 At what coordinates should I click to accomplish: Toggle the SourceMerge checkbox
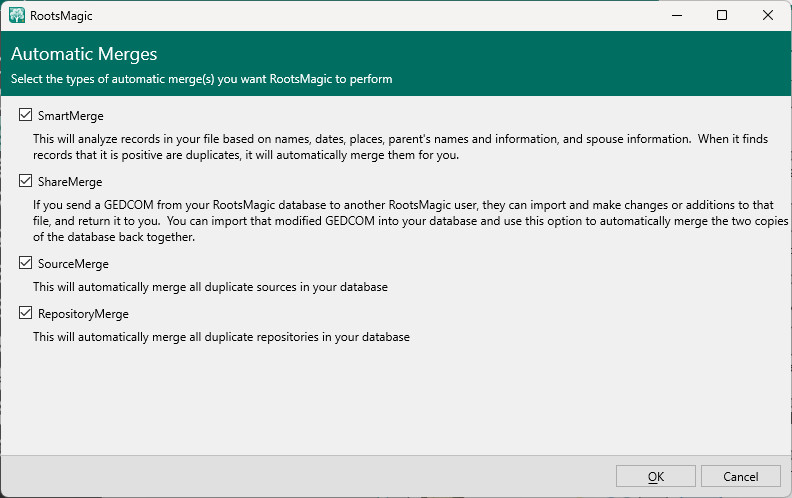(25, 264)
